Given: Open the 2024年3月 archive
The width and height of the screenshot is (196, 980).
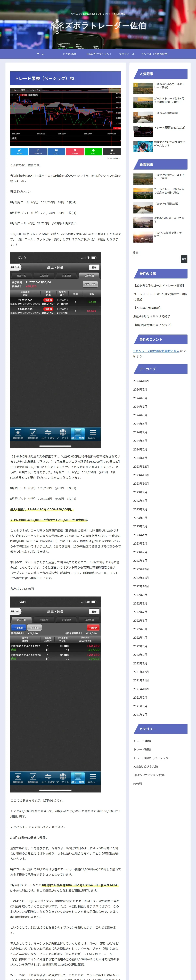Looking at the screenshot, I should (x=140, y=441).
